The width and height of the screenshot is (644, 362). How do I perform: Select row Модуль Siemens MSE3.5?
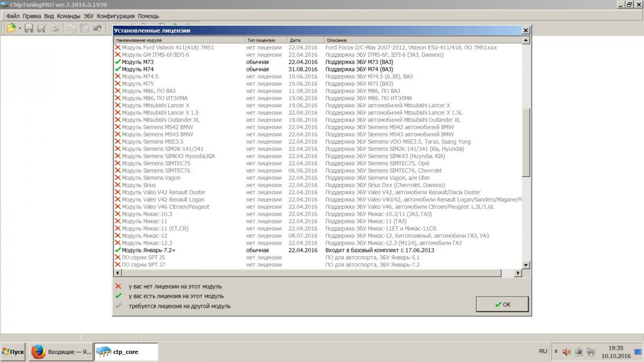click(x=318, y=142)
